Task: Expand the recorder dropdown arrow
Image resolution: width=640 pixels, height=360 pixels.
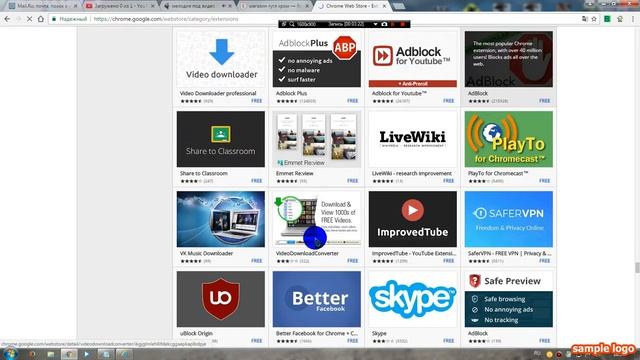Action: pos(375,24)
